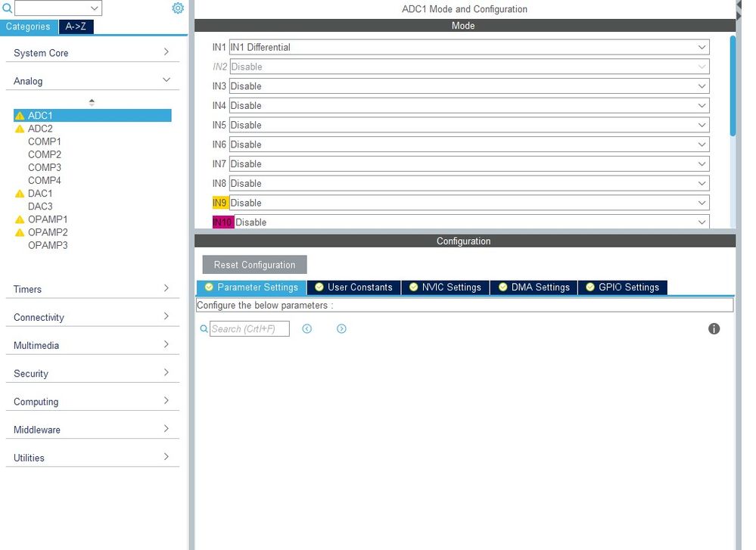Viewport: 756px width, 550px height.
Task: Click the parameter search magnifier icon
Action: coord(204,329)
